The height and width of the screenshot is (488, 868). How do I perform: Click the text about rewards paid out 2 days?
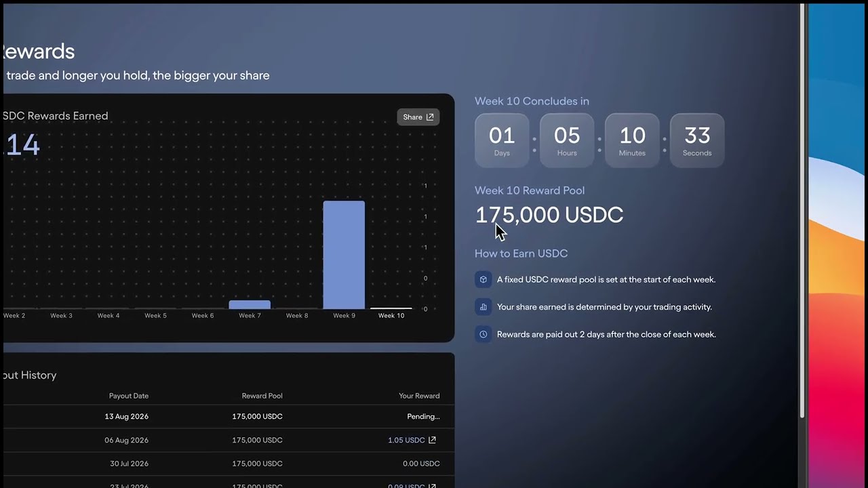[606, 334]
